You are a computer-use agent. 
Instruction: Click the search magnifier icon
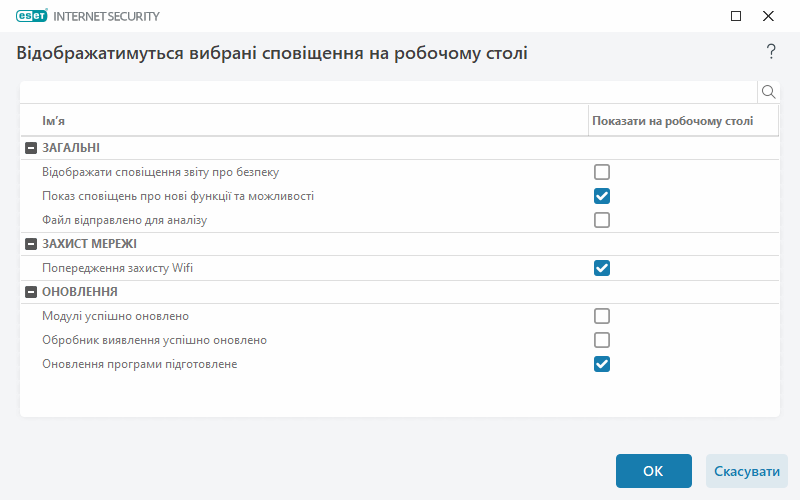(769, 92)
